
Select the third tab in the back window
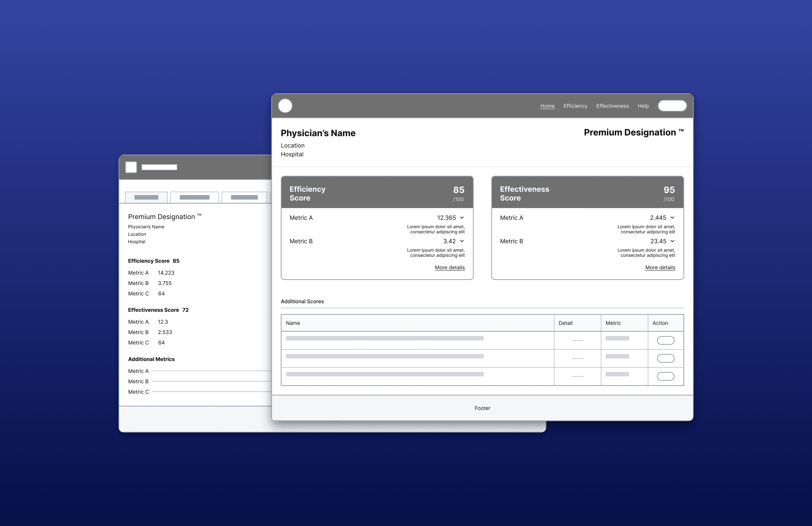(244, 197)
